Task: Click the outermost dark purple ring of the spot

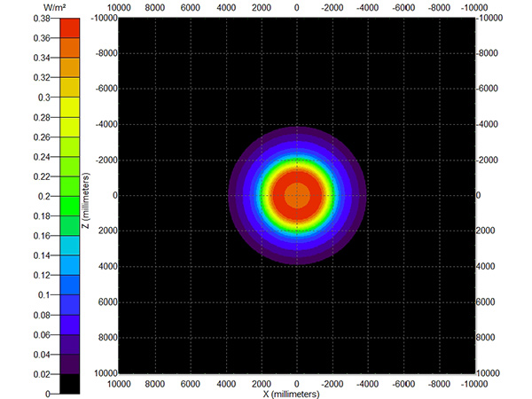Action: [364, 196]
